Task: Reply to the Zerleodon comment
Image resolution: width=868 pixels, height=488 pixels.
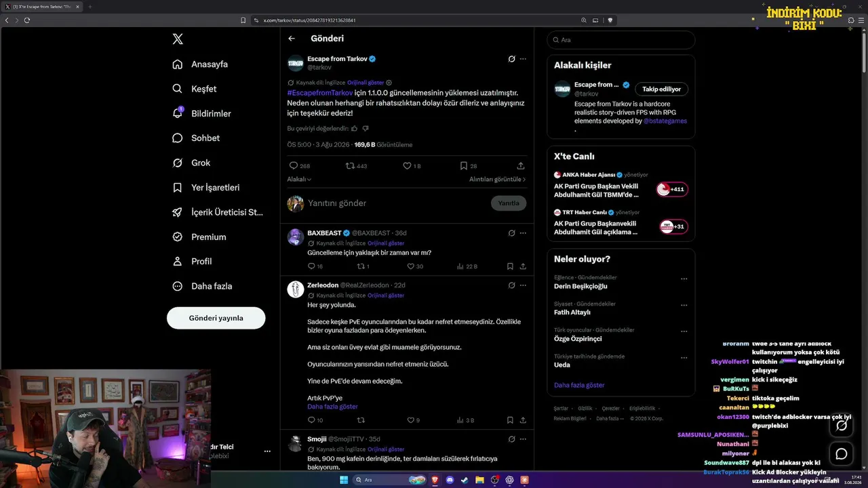Action: (315, 420)
